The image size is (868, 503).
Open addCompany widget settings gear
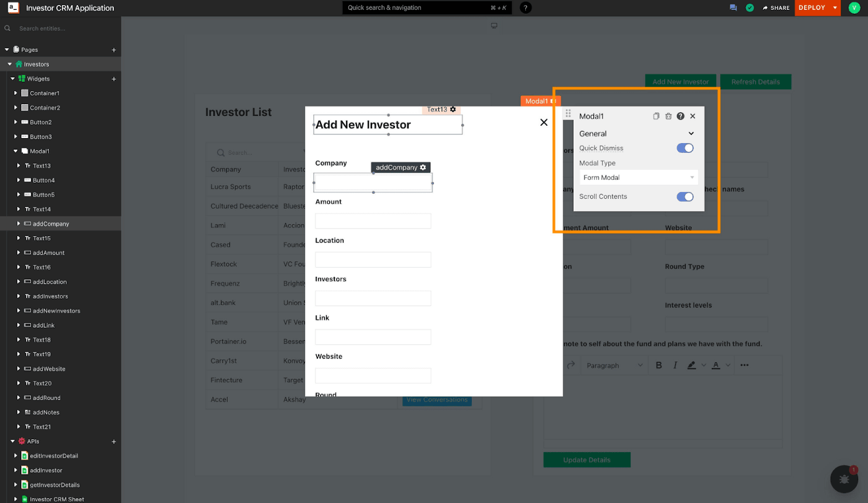pyautogui.click(x=423, y=168)
